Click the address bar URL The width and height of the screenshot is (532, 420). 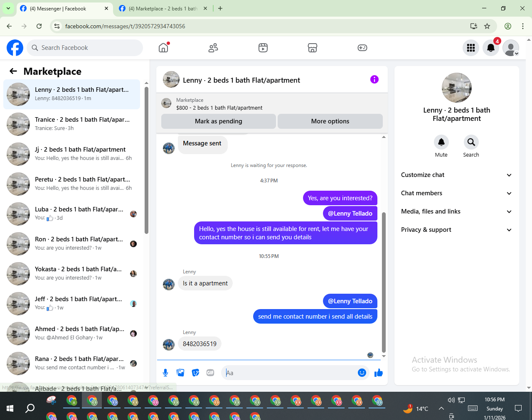point(125,26)
